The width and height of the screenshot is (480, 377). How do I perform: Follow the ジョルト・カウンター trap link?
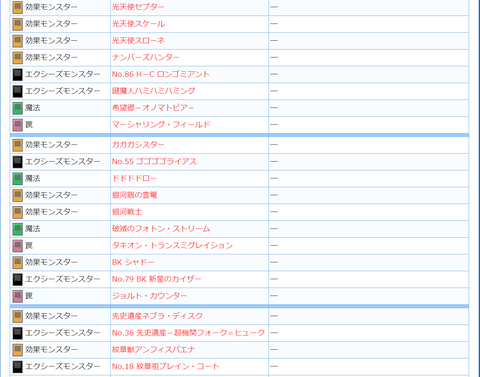coord(149,296)
